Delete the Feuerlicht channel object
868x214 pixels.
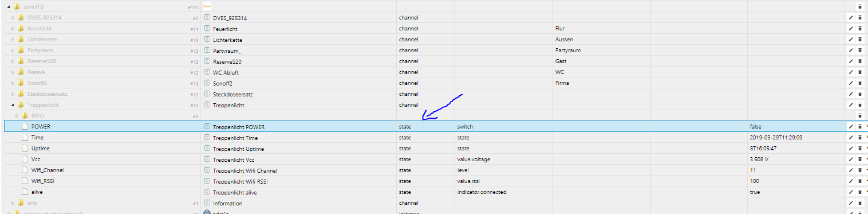click(x=859, y=29)
